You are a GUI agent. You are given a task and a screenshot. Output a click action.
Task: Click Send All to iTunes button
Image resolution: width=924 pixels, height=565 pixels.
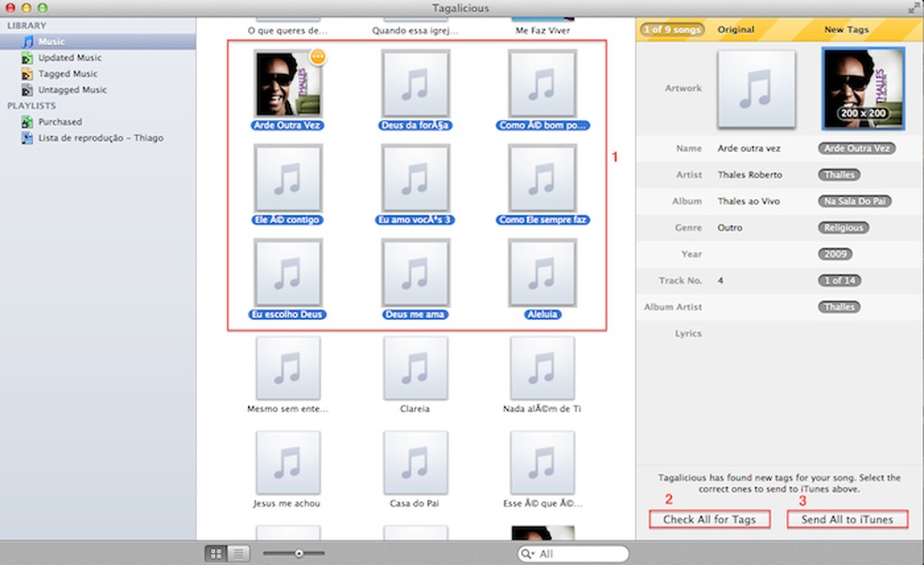click(x=847, y=519)
